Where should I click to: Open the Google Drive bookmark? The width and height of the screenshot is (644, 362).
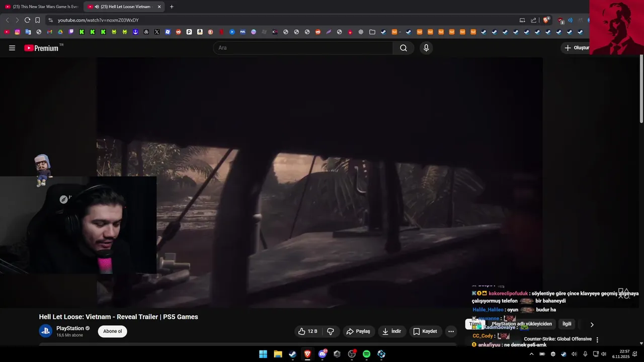click(60, 32)
